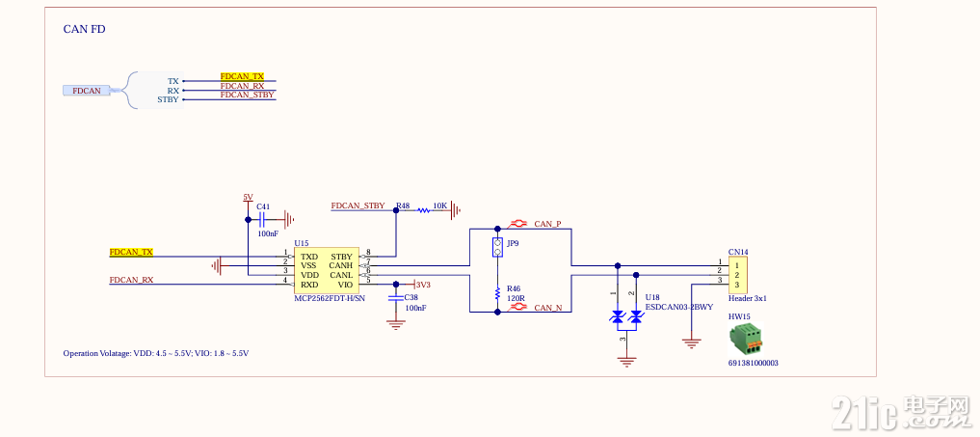
Task: Click FDCAN_RX label beside harness RX
Action: [x=243, y=86]
